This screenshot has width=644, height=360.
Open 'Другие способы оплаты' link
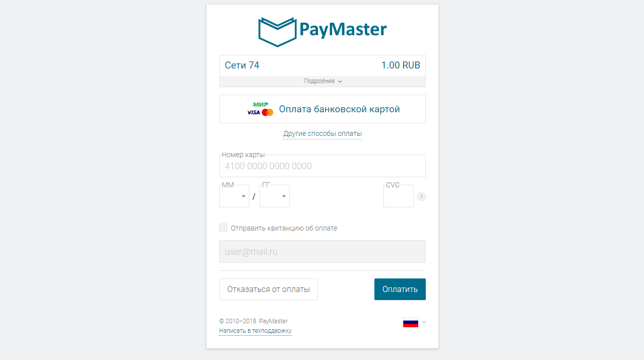[x=323, y=133]
